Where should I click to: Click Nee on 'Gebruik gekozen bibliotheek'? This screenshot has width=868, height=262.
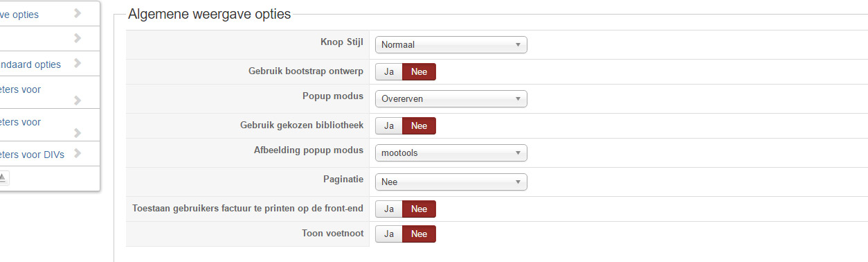click(419, 125)
